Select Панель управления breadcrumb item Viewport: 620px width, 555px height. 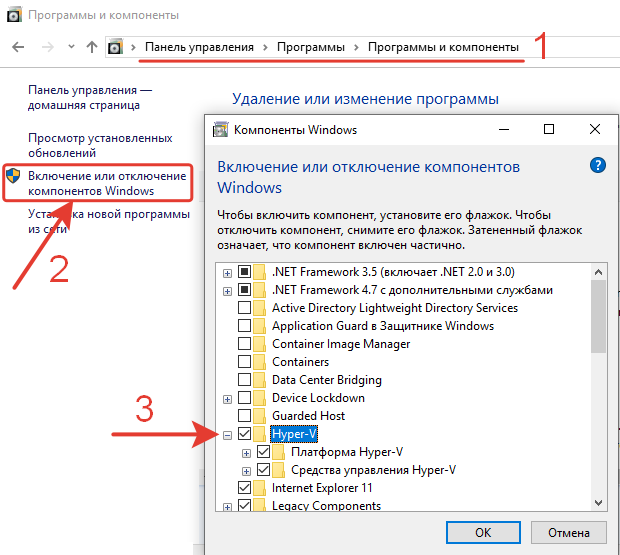[x=199, y=47]
